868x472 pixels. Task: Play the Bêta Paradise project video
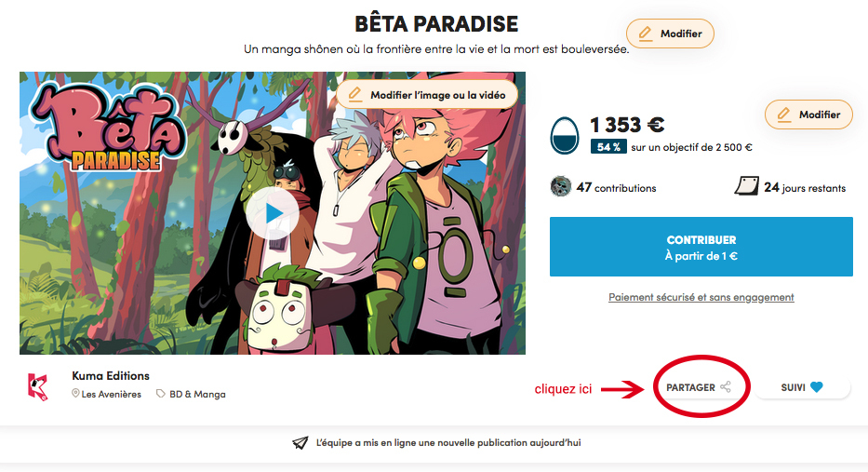[x=273, y=213]
